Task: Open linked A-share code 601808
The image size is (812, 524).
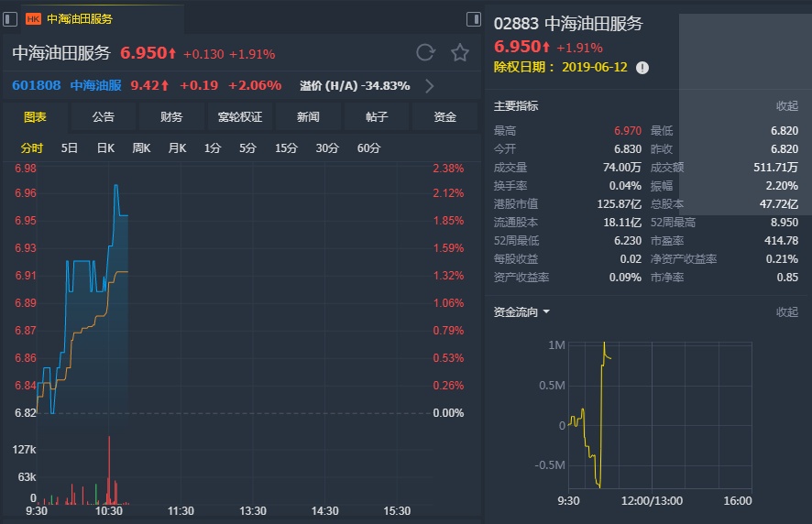Action: tap(37, 85)
